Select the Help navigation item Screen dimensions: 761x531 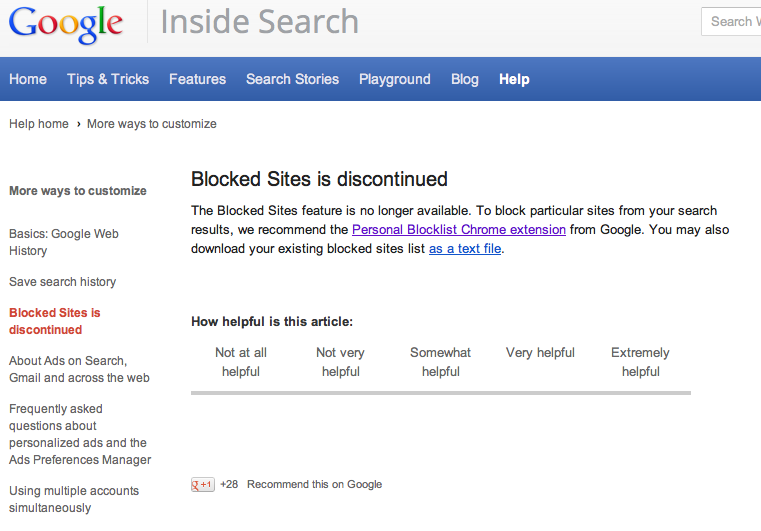[x=514, y=79]
